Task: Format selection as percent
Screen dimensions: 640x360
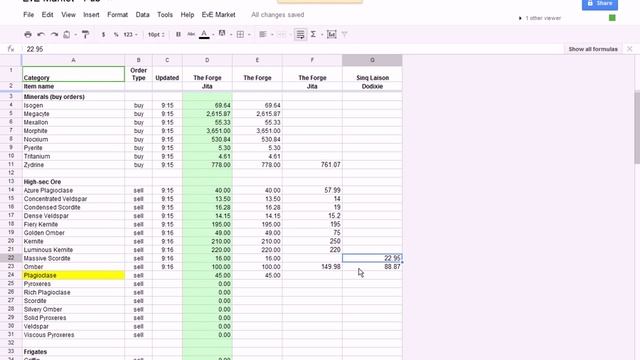Action: pos(116,35)
